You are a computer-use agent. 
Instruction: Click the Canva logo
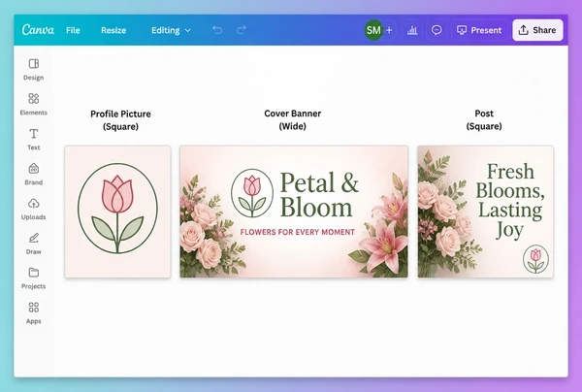[x=38, y=30]
